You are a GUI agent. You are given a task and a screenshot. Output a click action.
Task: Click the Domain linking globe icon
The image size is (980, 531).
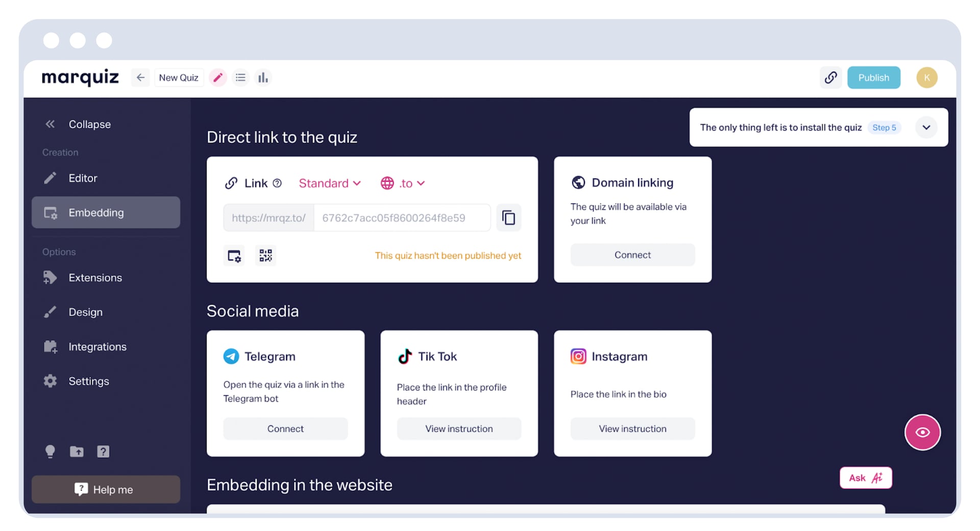pos(578,182)
